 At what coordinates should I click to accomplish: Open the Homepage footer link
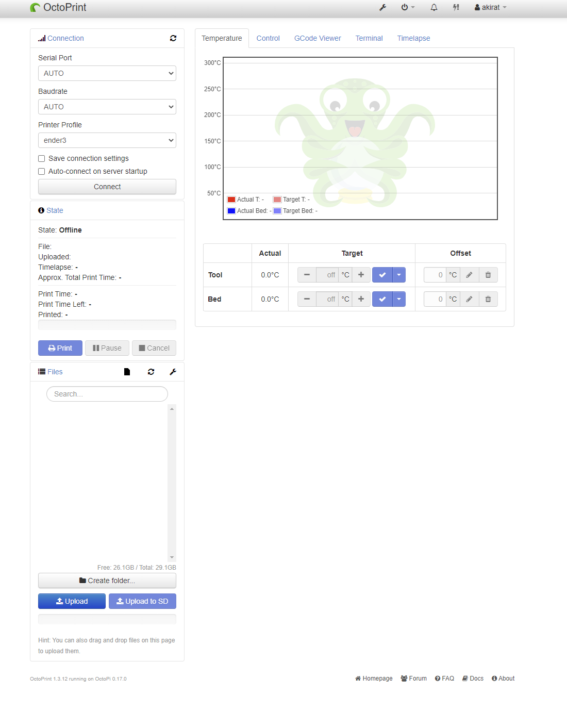[x=374, y=679]
